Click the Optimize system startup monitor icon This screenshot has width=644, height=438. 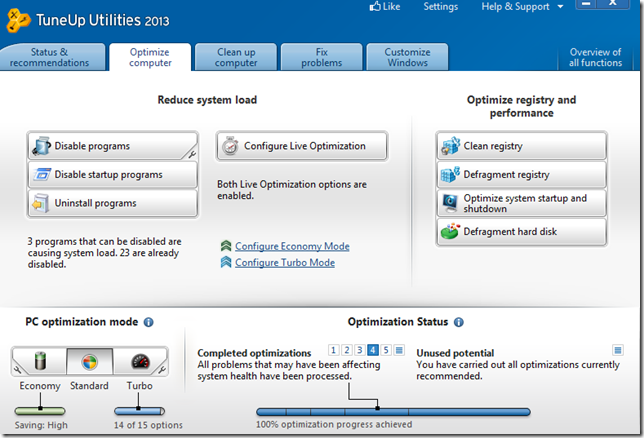point(451,203)
